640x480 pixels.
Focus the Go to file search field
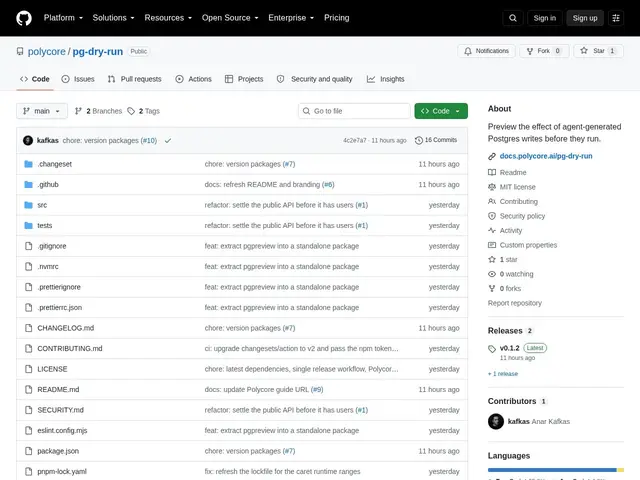point(354,111)
